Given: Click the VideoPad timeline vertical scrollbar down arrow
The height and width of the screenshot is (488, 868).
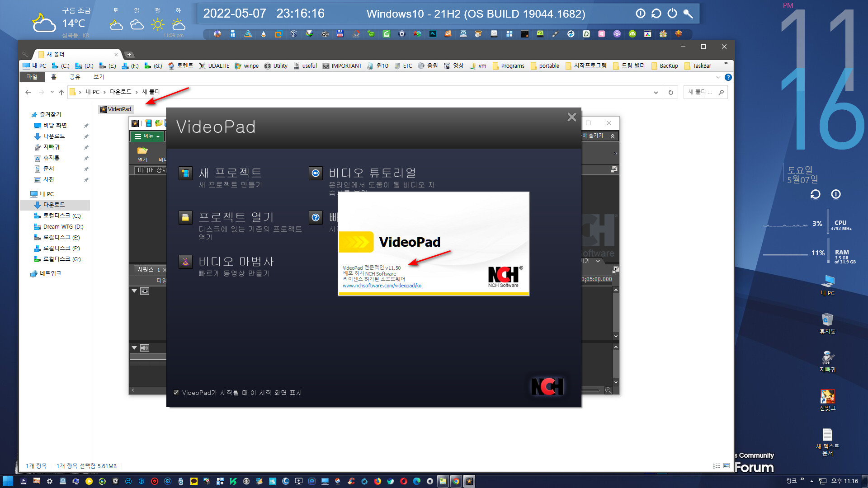Looking at the screenshot, I should [616, 383].
